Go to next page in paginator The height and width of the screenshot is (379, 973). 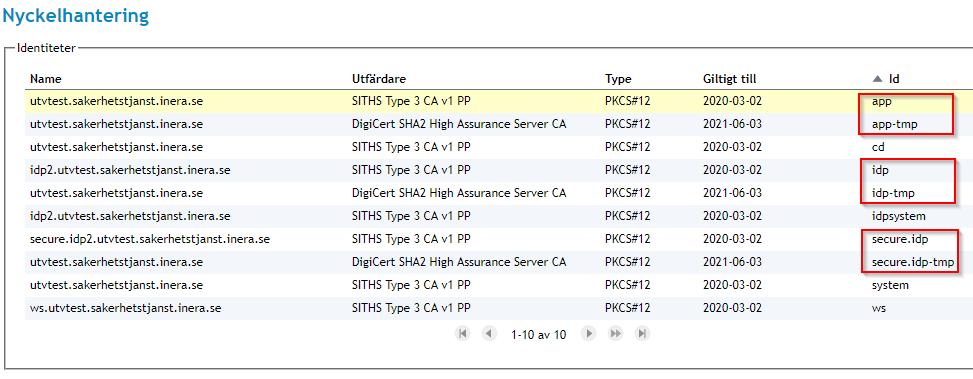pos(588,334)
